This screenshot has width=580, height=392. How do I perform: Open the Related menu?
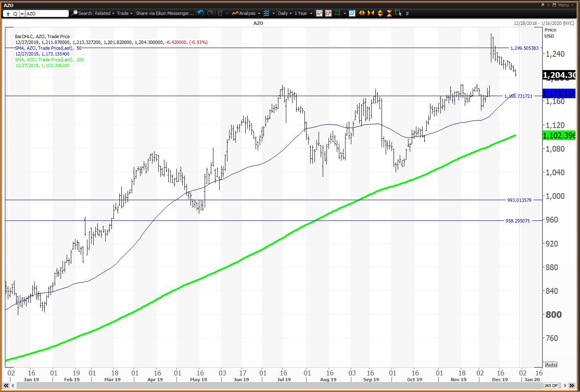click(x=104, y=13)
